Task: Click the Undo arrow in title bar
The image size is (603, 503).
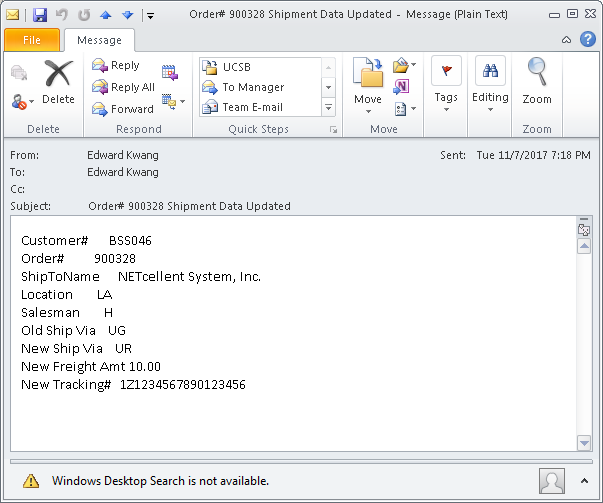Action: [x=62, y=15]
